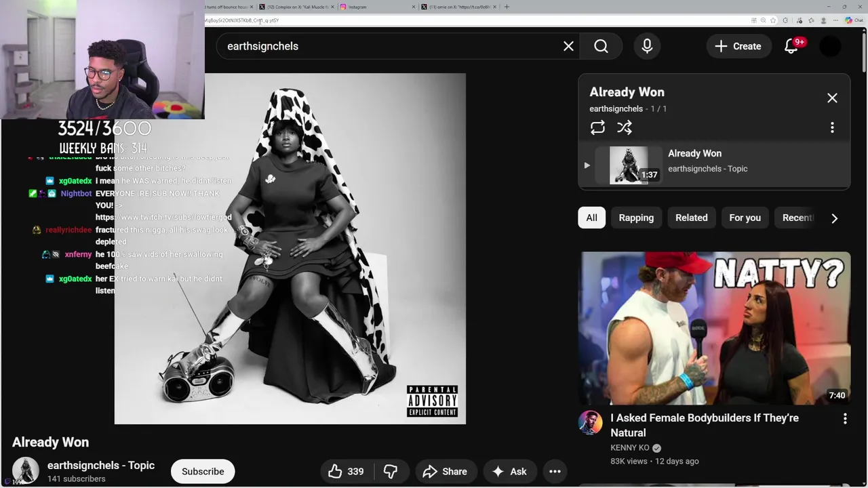Subscribe to earthsignchels - Topic

coord(203,471)
